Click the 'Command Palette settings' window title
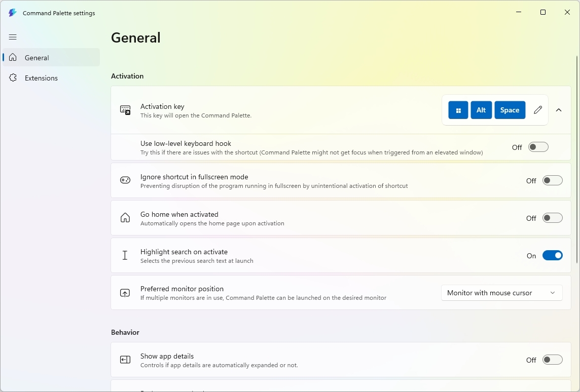580x392 pixels. point(59,13)
